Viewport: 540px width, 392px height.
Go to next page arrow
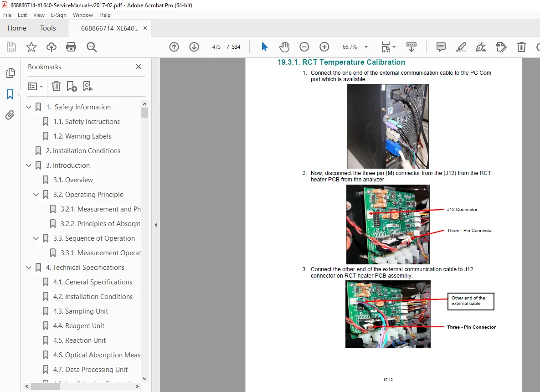coord(194,47)
